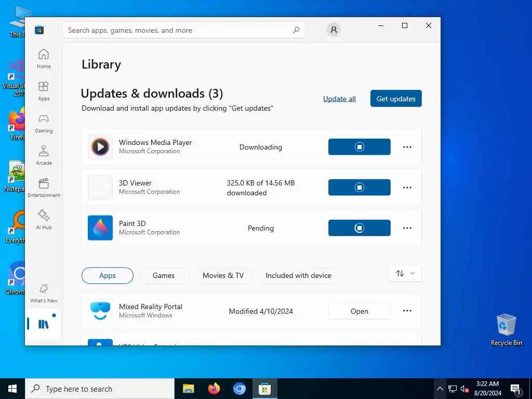The image size is (532, 399).
Task: Go to the Apps section in the sidebar
Action: tap(44, 91)
